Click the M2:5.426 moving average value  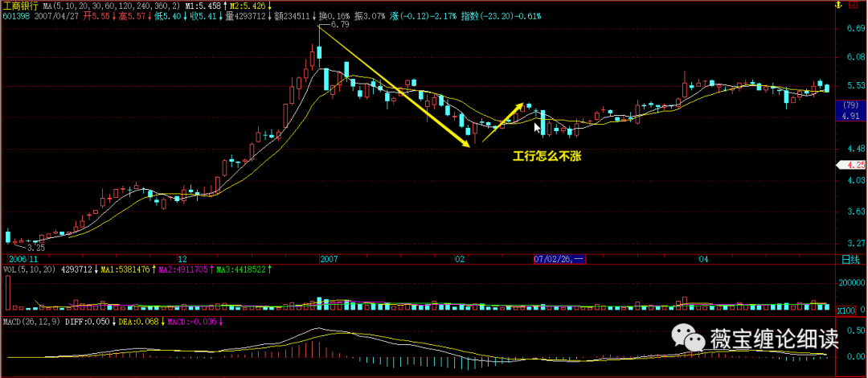247,6
